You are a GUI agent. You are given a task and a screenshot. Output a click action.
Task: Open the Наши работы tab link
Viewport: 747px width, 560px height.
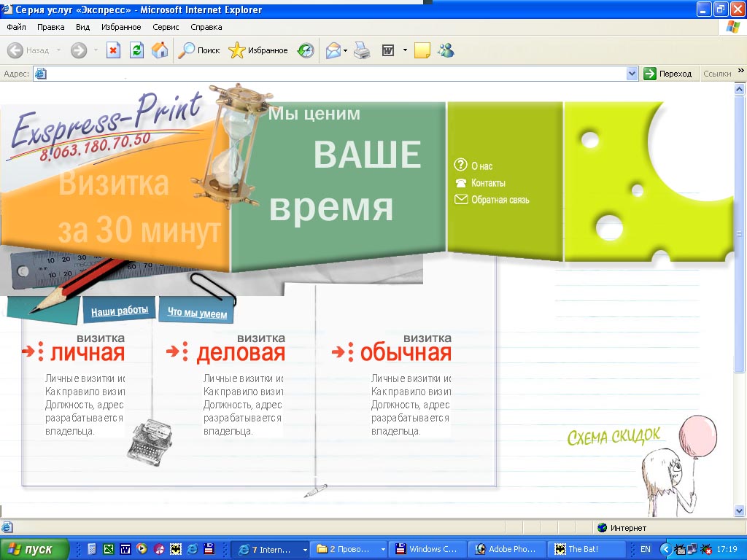(x=120, y=311)
